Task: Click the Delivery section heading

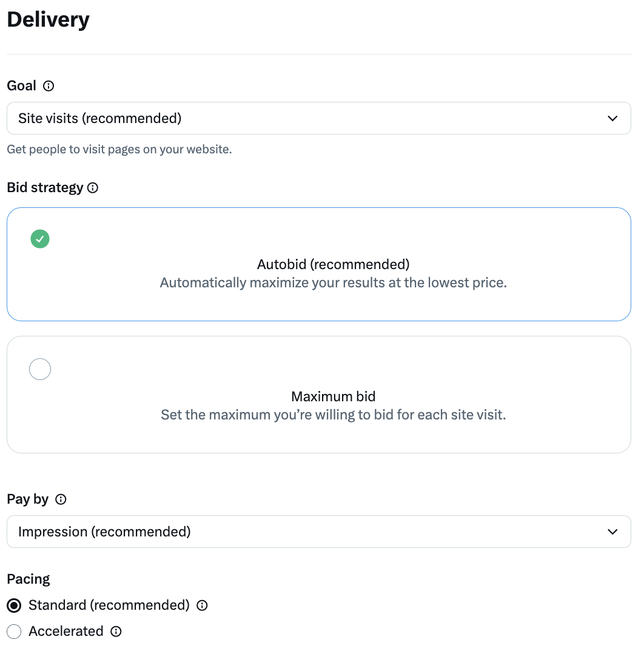Action: (x=48, y=19)
